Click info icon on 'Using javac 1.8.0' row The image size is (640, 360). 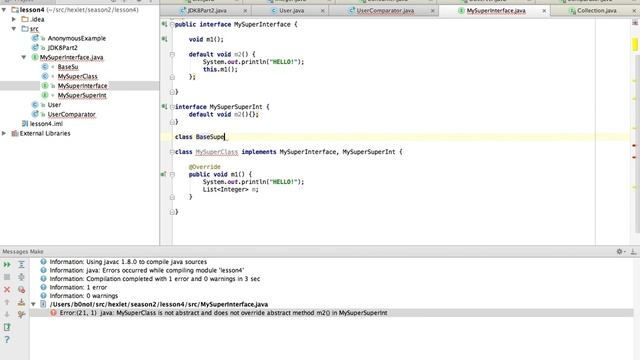(43, 262)
